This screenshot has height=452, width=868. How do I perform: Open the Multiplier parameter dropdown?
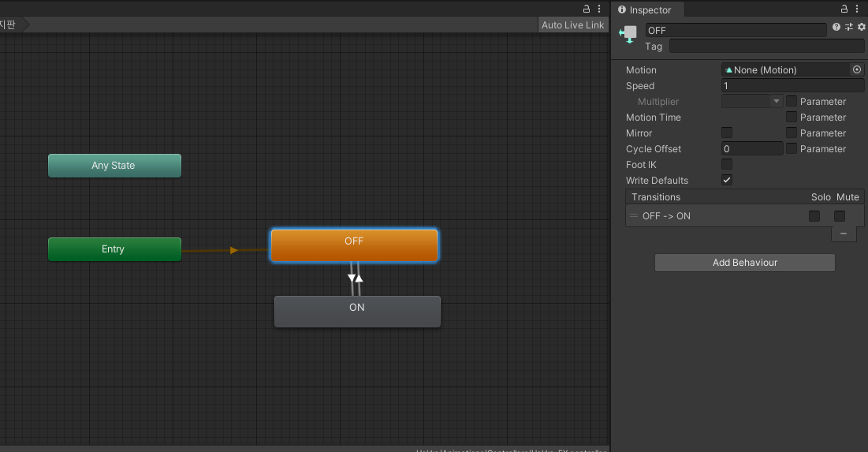[752, 102]
